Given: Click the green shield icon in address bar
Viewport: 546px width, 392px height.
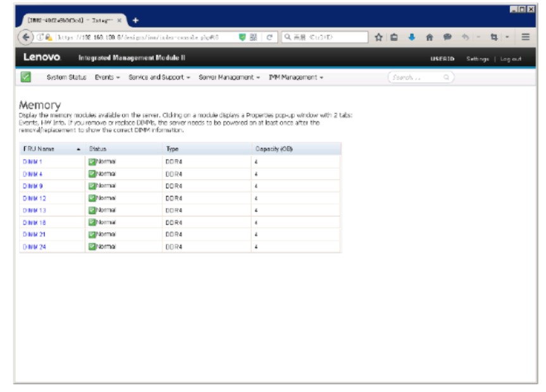Looking at the screenshot, I should click(242, 37).
